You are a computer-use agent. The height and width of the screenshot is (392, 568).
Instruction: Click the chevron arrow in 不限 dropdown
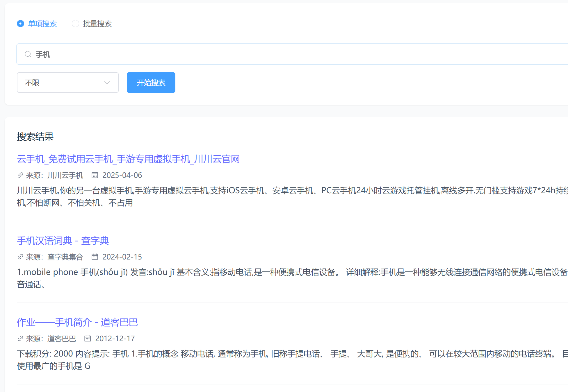(107, 83)
